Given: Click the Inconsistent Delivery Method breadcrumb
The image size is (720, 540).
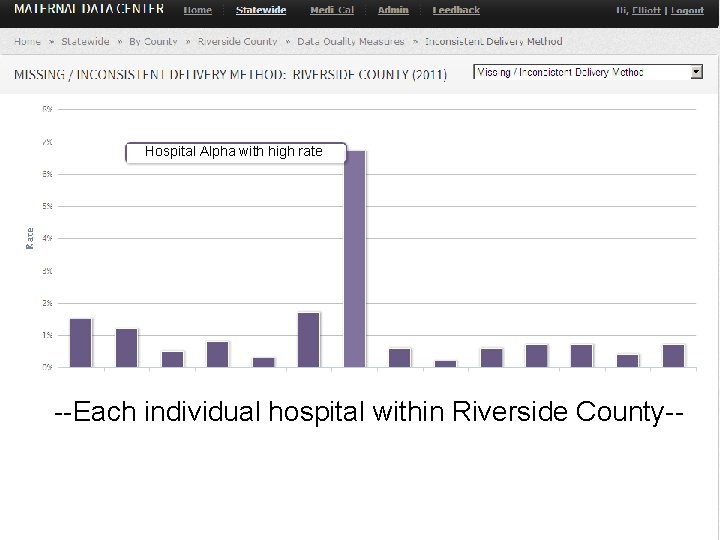Looking at the screenshot, I should [494, 41].
